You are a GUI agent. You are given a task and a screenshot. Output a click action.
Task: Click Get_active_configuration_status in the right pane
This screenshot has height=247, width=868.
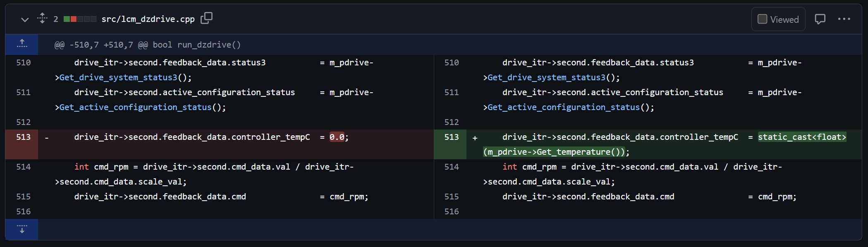coord(563,107)
